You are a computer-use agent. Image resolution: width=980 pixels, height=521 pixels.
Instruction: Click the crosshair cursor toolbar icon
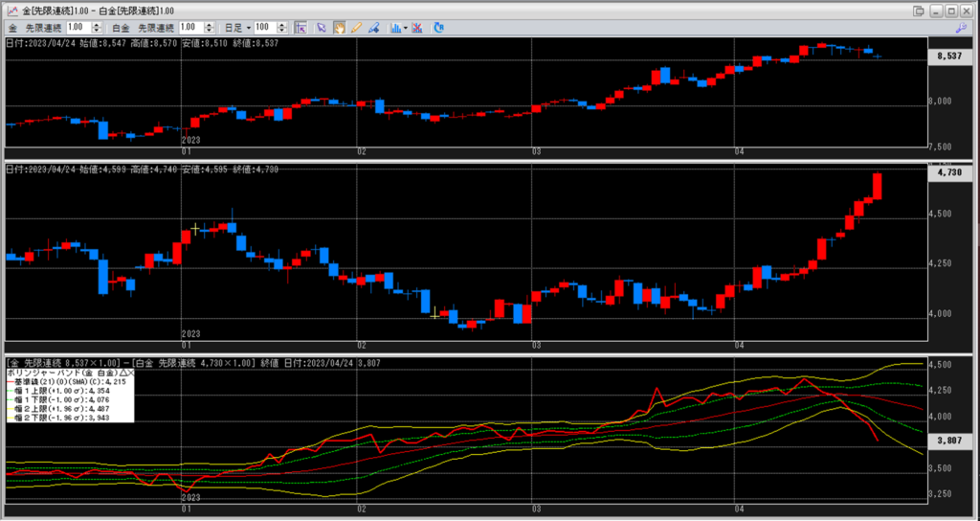(301, 28)
